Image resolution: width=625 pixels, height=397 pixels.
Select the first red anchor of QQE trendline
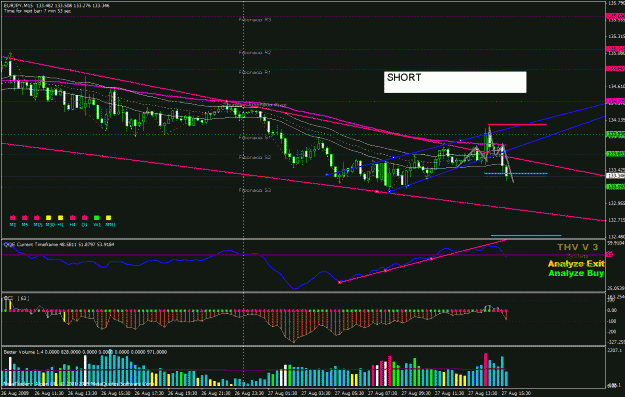[x=340, y=282]
